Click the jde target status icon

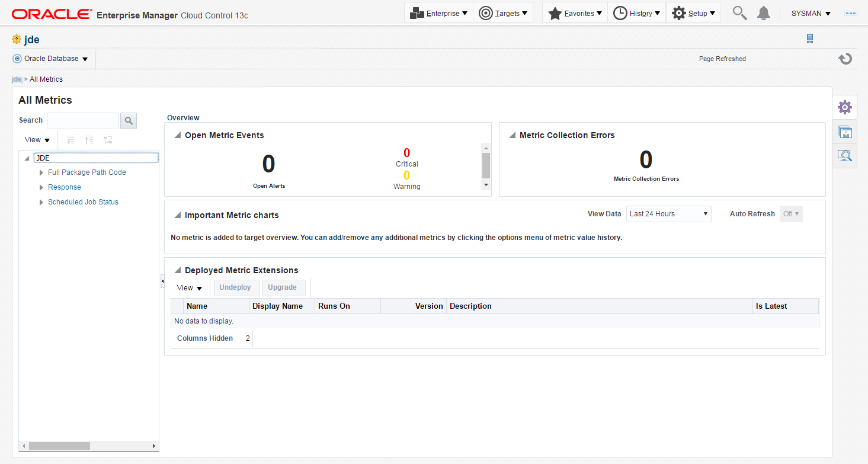17,39
